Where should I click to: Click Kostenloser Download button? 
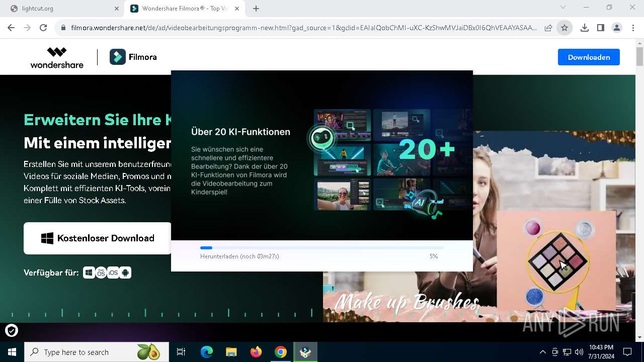(x=98, y=238)
